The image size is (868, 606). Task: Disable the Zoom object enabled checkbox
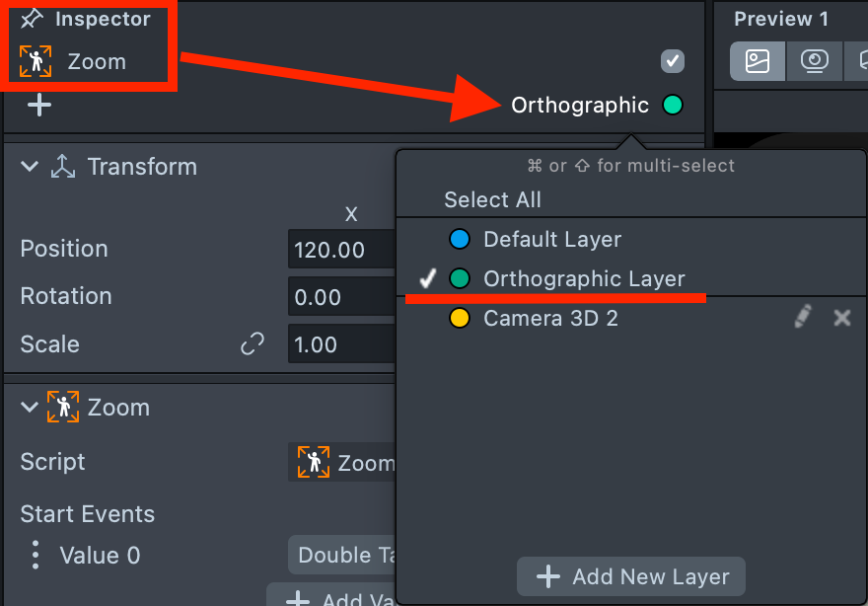(672, 61)
